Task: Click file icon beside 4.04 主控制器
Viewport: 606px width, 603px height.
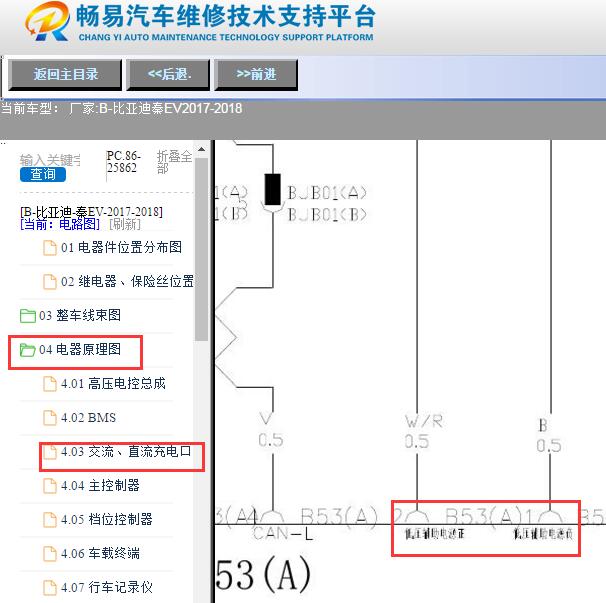Action: click(49, 486)
